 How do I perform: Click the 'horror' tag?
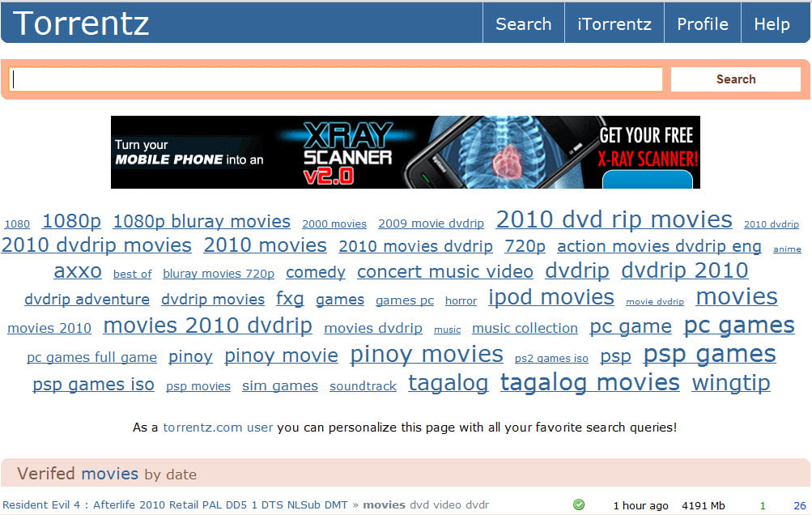461,301
